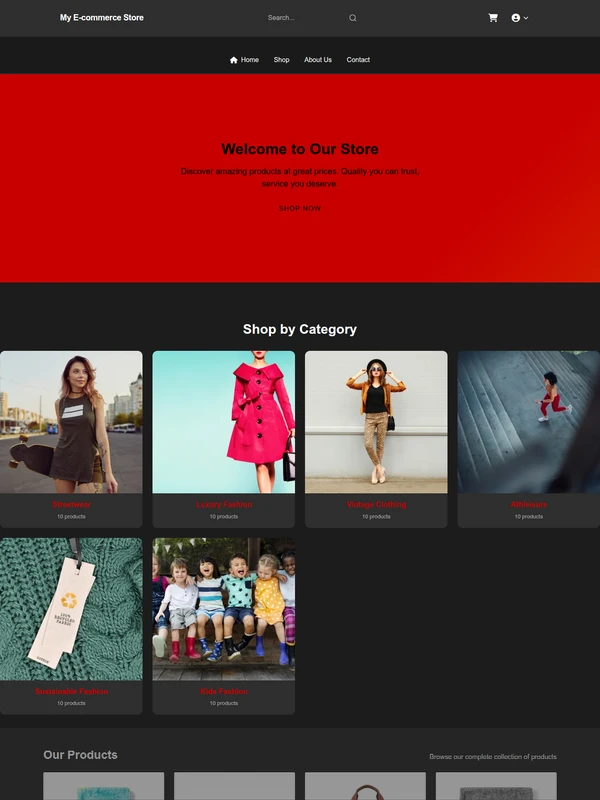Click the Sustainable Fashion category title
600x800 pixels.
coord(71,692)
